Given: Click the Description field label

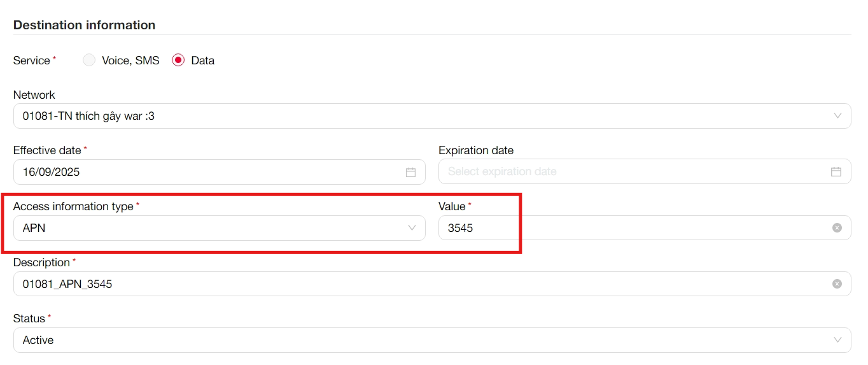Looking at the screenshot, I should point(41,262).
